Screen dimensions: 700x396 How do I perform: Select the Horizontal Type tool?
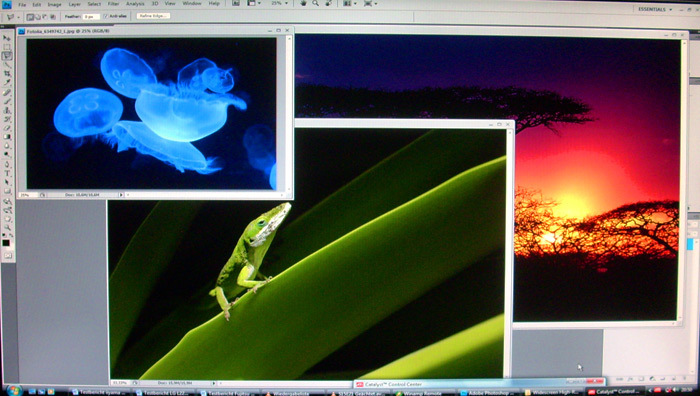coord(7,173)
